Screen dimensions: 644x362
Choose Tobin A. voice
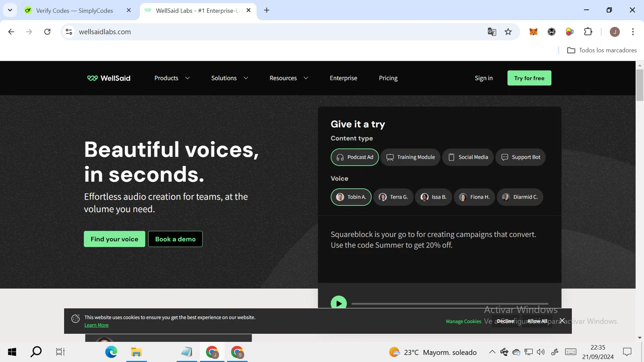[x=351, y=197]
